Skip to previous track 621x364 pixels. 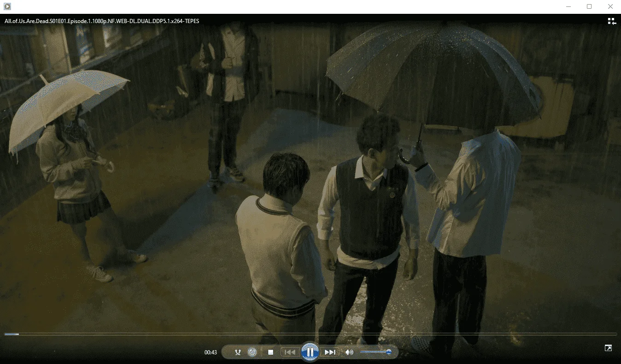point(290,352)
